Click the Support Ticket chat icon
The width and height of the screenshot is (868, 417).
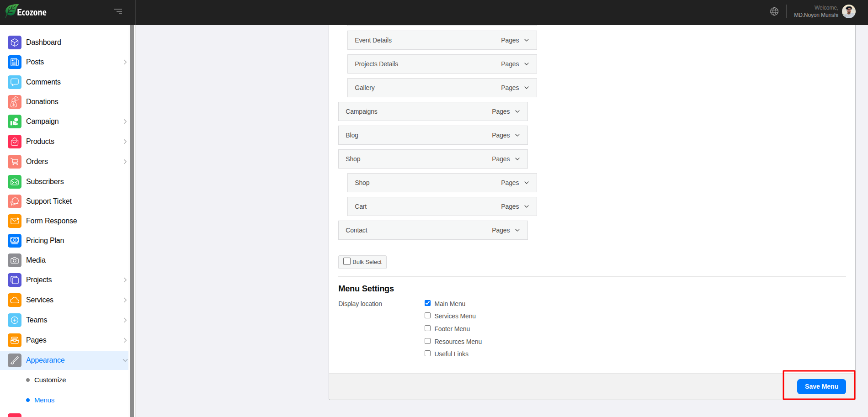pyautogui.click(x=15, y=201)
